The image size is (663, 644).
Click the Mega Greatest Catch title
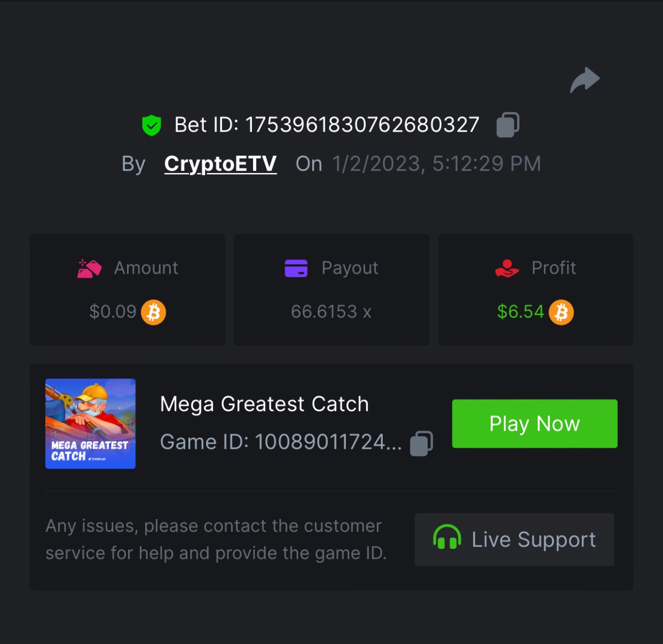coord(264,404)
